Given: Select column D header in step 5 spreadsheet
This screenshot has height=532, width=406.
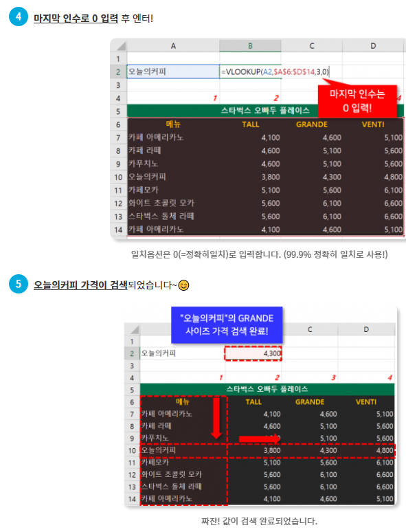Looking at the screenshot, I should pyautogui.click(x=366, y=329).
